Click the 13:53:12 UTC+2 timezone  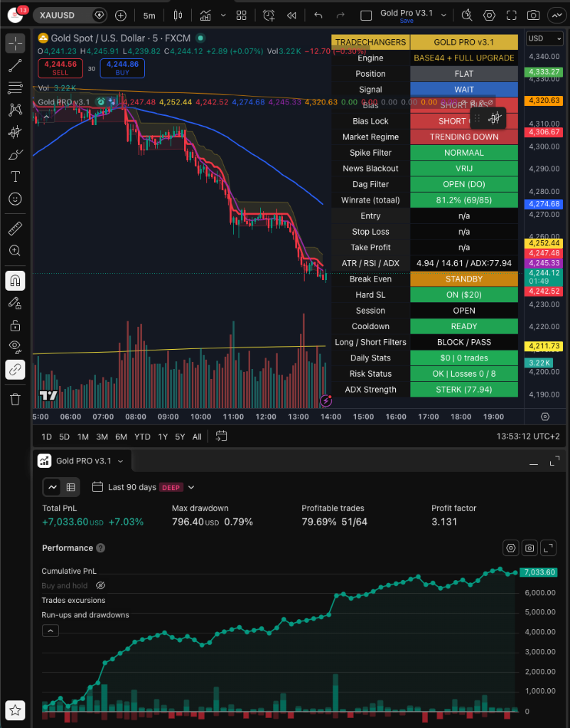click(x=528, y=437)
